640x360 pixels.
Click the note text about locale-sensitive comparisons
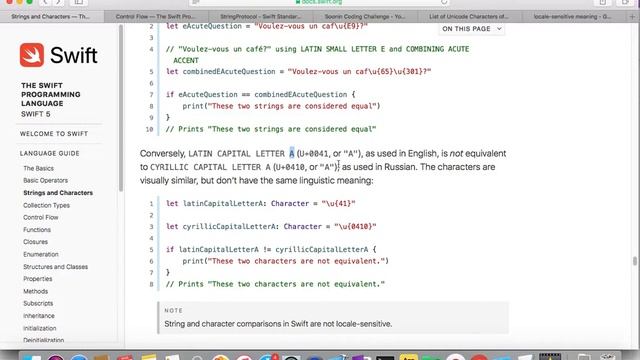coord(278,324)
